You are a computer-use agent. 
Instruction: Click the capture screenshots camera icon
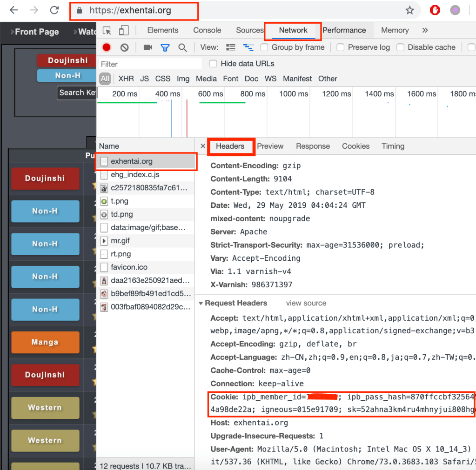pyautogui.click(x=148, y=47)
